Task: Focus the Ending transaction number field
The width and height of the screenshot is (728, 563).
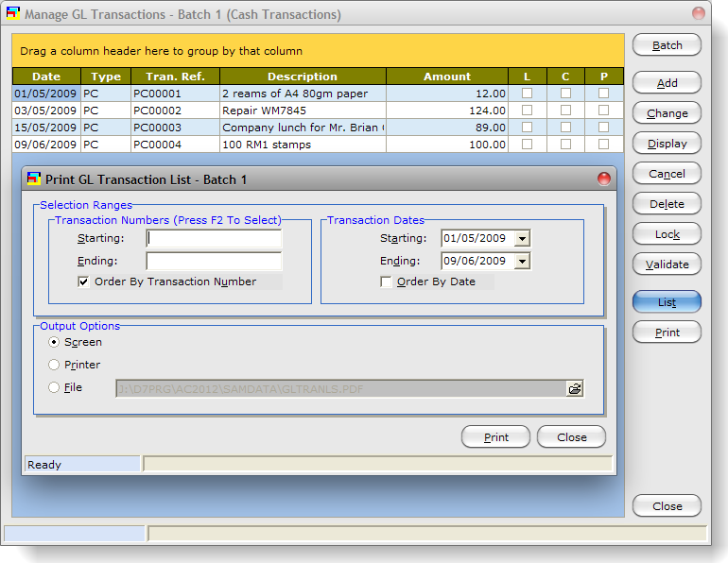Action: (x=214, y=261)
